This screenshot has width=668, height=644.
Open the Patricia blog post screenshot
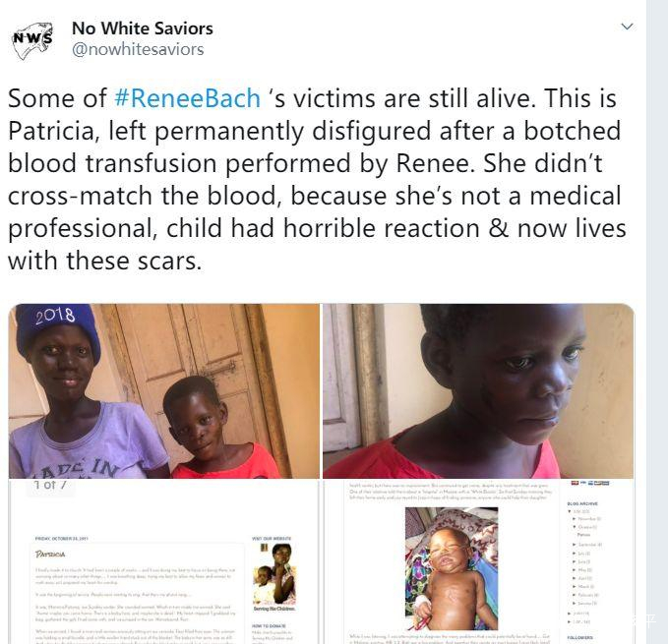point(163,561)
